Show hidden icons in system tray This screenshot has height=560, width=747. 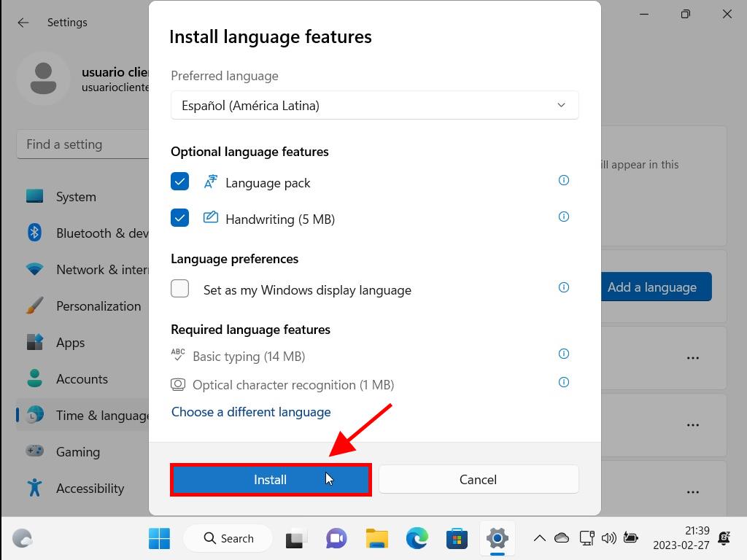pyautogui.click(x=539, y=538)
